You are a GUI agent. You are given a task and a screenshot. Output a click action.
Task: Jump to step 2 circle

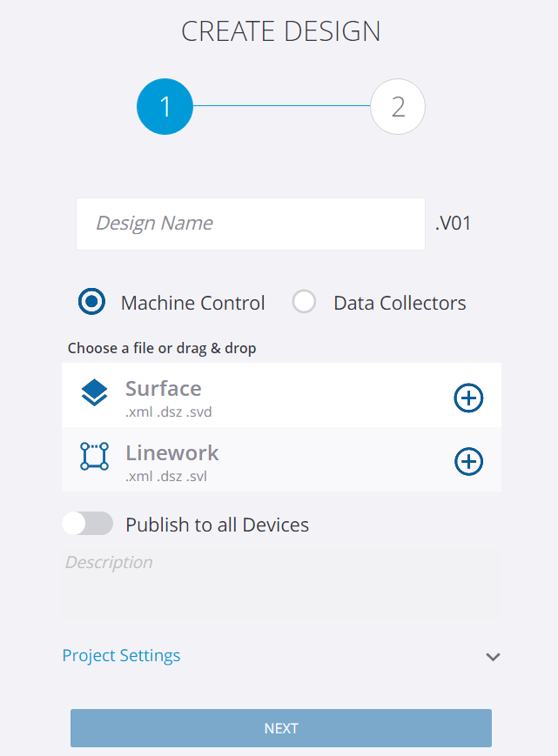398,106
